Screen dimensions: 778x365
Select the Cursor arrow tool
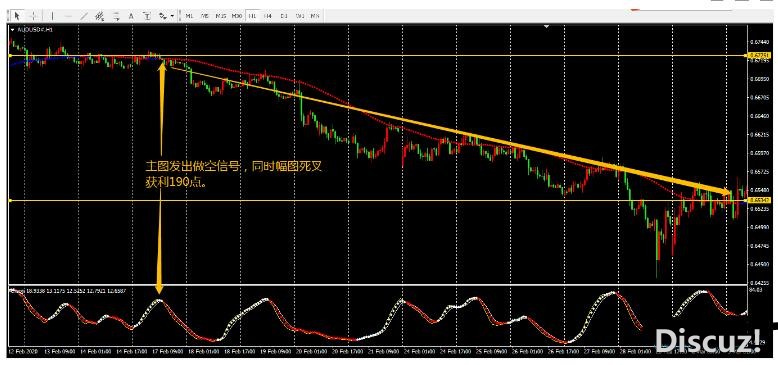coord(16,15)
